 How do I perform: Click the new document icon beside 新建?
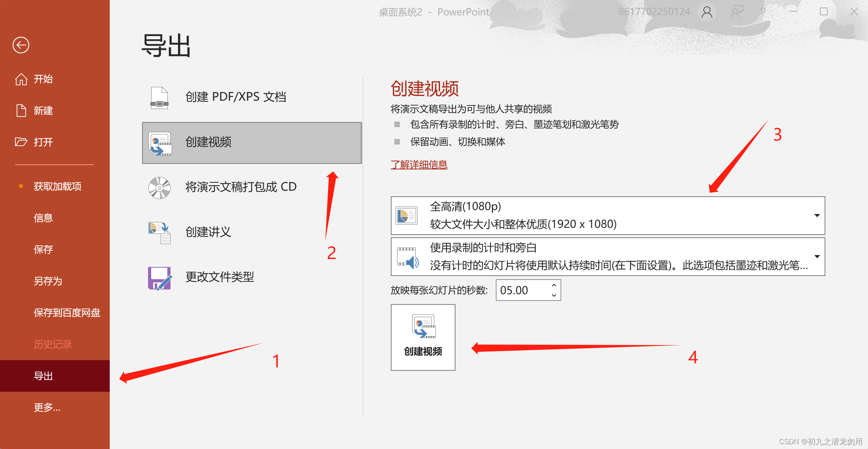(21, 111)
